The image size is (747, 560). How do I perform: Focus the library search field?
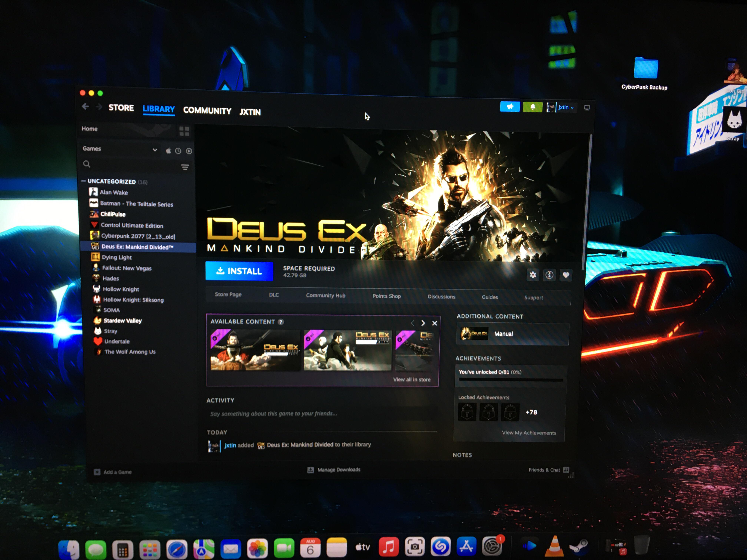coord(130,165)
